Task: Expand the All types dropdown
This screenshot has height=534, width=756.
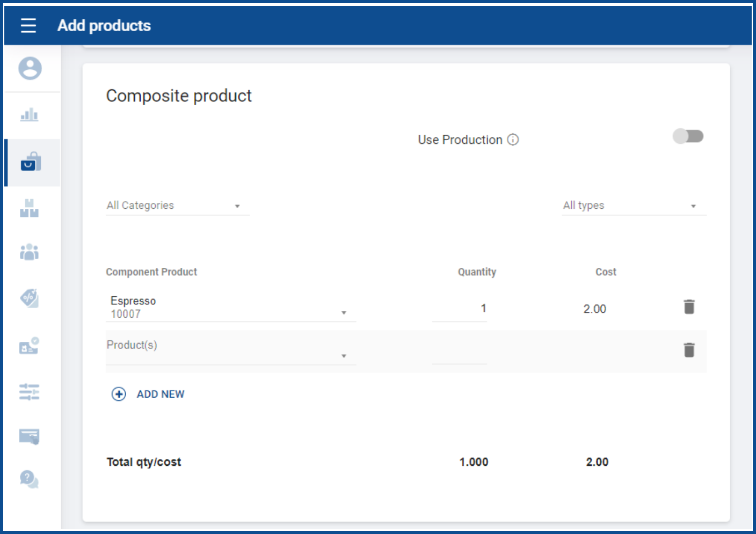Action: pos(634,206)
